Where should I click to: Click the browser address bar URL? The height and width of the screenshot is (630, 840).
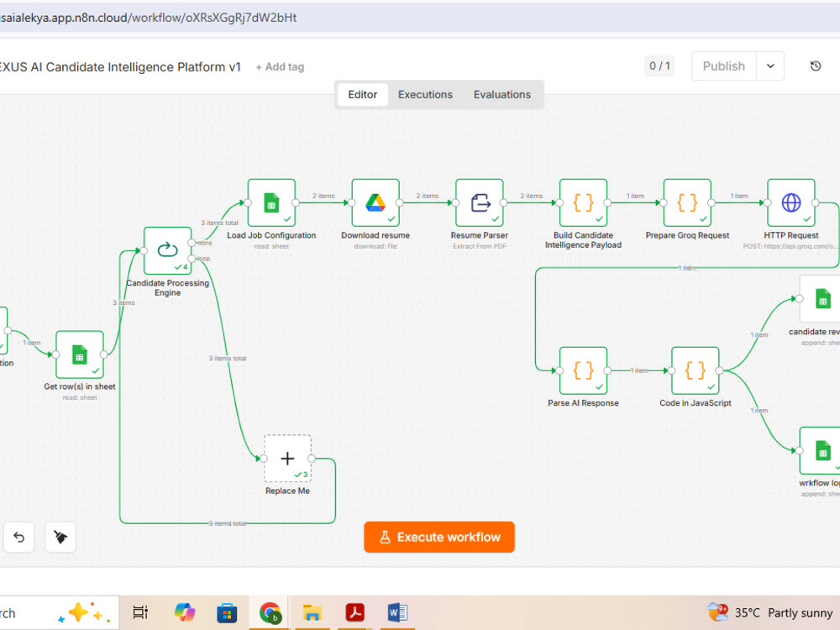click(x=149, y=18)
